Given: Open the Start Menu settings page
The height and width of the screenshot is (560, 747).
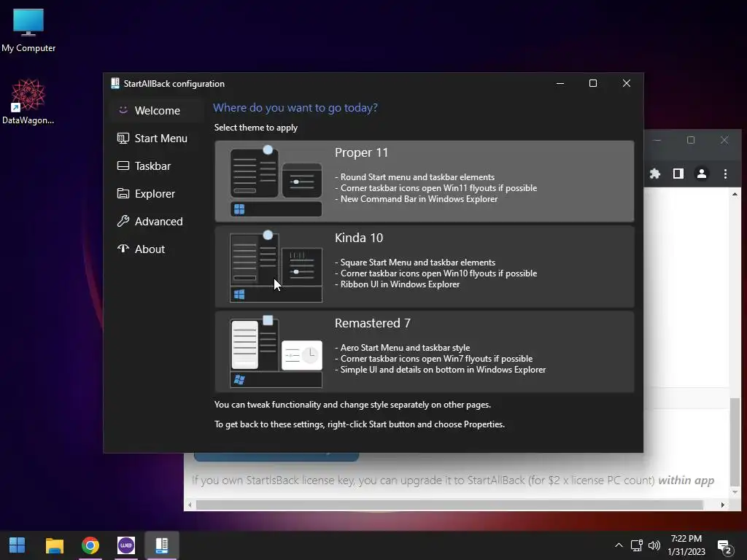Looking at the screenshot, I should (x=156, y=138).
